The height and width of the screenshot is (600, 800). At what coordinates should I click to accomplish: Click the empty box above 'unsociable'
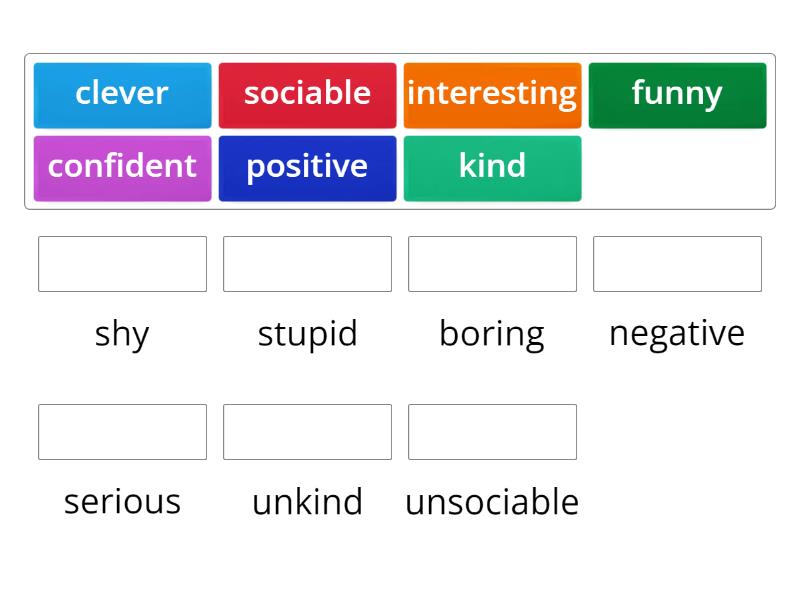492,432
